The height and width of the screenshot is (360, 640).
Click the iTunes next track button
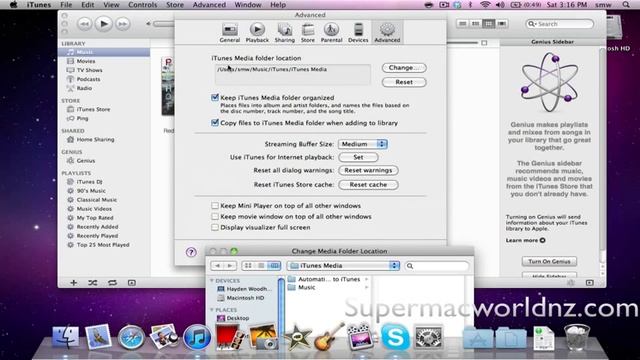pos(122,24)
